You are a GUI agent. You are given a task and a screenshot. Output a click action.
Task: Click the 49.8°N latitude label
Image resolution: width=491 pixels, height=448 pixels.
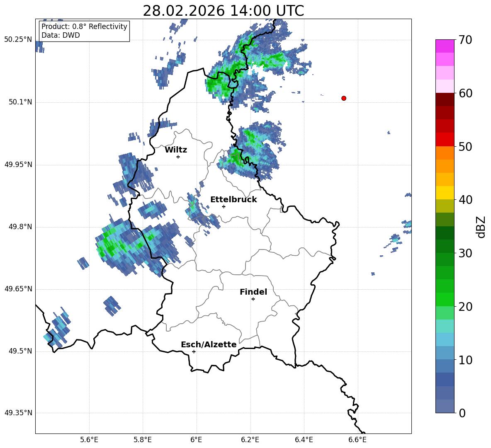(x=20, y=227)
